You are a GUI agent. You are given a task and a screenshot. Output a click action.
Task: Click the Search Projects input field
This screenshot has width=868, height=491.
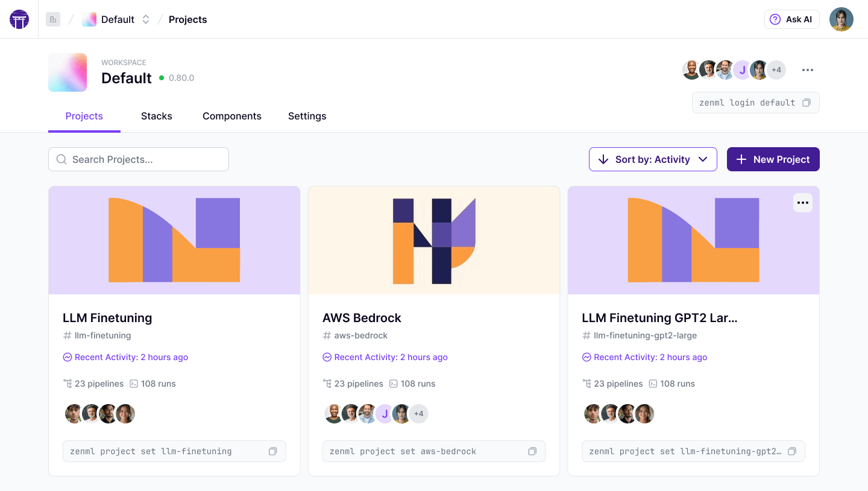tap(139, 159)
